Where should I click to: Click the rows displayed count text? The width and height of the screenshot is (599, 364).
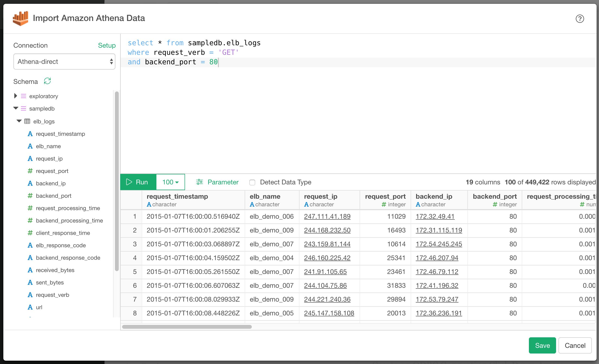click(550, 182)
